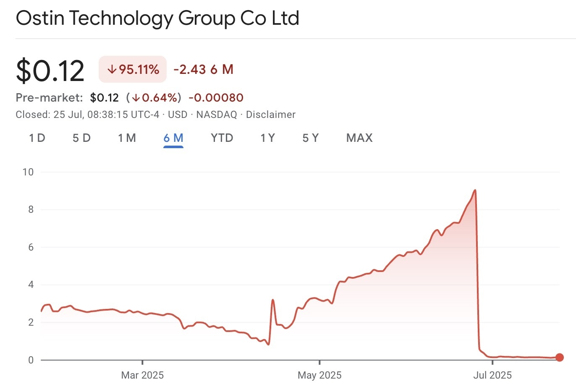Click the Ostin Technology Group Co Ltd title

click(x=157, y=18)
